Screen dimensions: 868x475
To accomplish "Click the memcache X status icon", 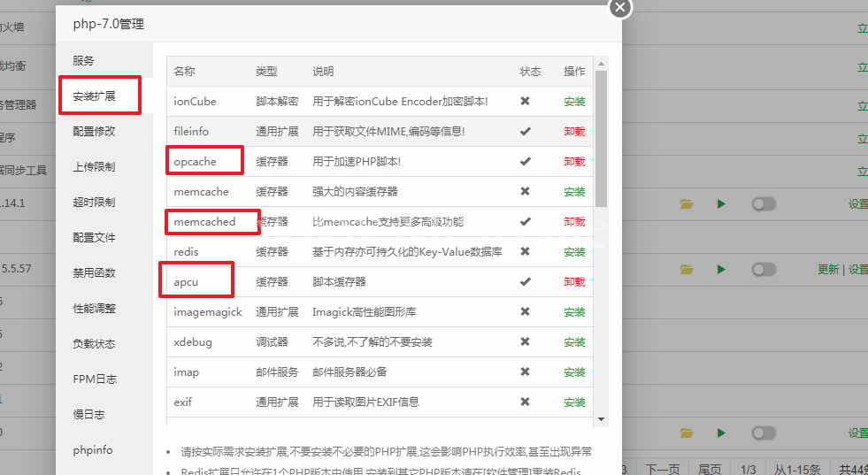I will tap(525, 191).
